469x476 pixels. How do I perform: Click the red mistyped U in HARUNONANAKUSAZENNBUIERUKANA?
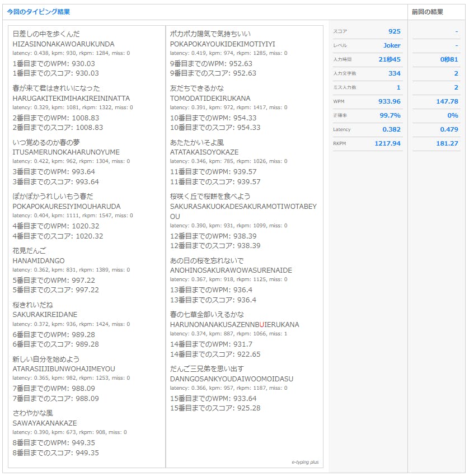coord(262,324)
